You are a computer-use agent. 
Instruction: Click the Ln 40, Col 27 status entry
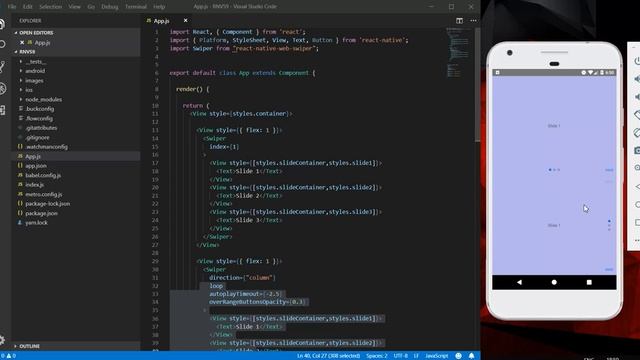pyautogui.click(x=328, y=356)
